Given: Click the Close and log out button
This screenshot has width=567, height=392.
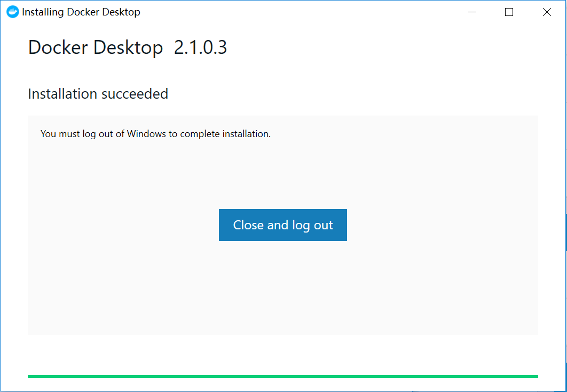Looking at the screenshot, I should tap(282, 225).
